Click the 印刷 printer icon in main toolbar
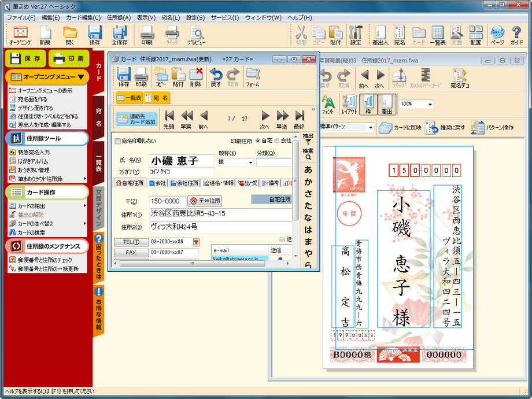This screenshot has height=399, width=532. pyautogui.click(x=147, y=36)
